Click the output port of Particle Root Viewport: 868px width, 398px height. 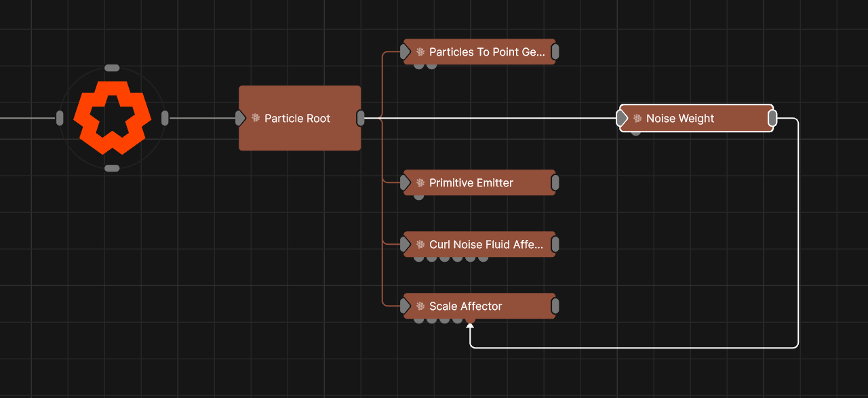(361, 118)
